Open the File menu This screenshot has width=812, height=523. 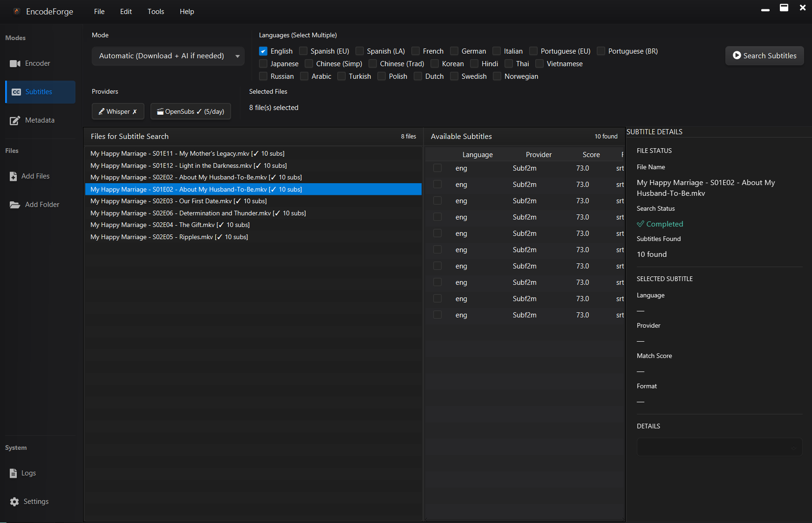click(99, 12)
